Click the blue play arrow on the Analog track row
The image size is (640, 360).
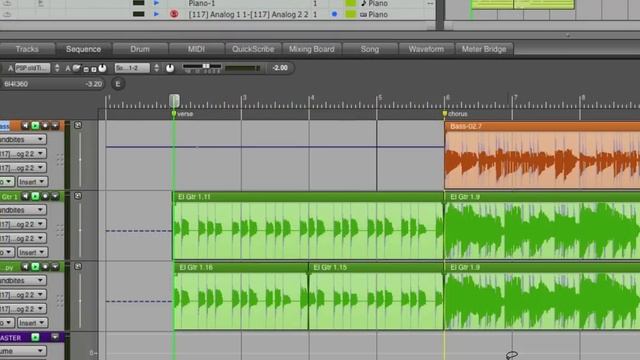pyautogui.click(x=156, y=14)
